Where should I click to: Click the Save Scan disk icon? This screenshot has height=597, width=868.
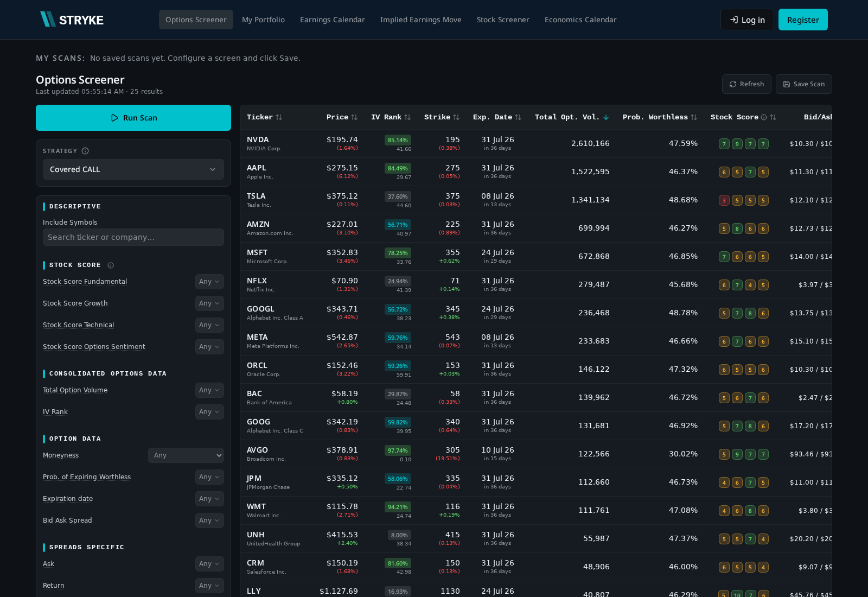coord(787,84)
